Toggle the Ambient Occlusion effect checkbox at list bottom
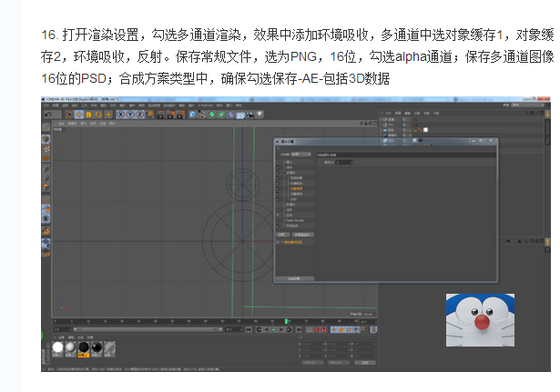The image size is (560, 392). click(278, 226)
